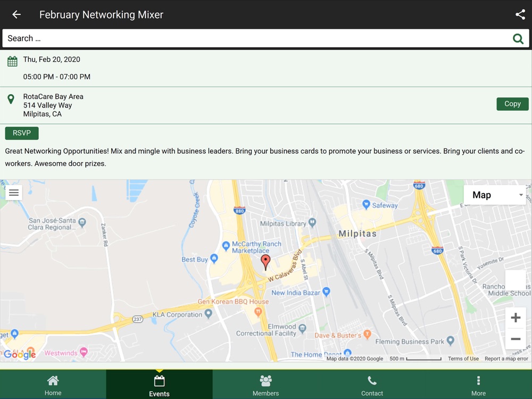
Task: Click the Milpitas city label
Action: (x=358, y=234)
